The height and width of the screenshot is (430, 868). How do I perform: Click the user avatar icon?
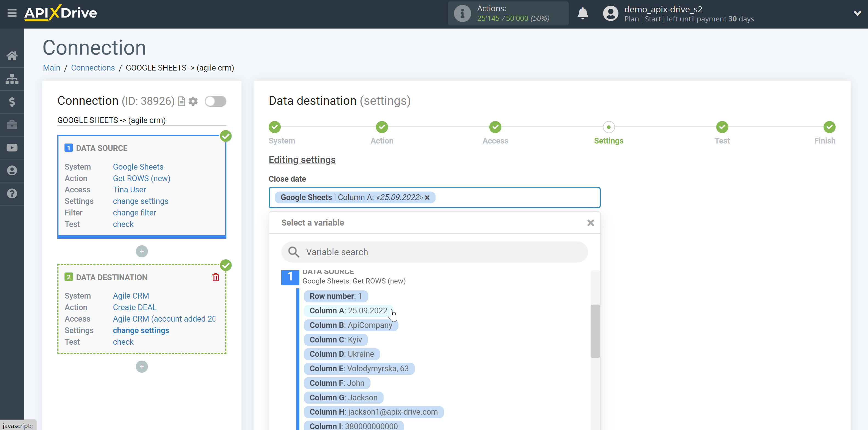pos(610,13)
